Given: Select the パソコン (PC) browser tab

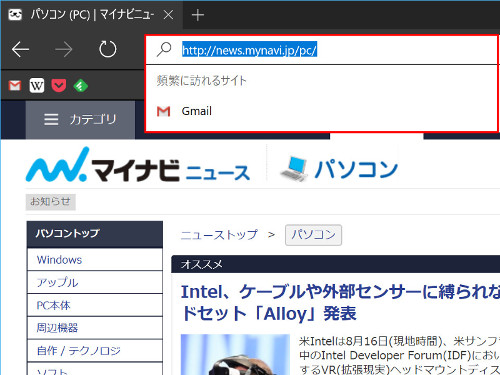Looking at the screenshot, I should 92,15.
